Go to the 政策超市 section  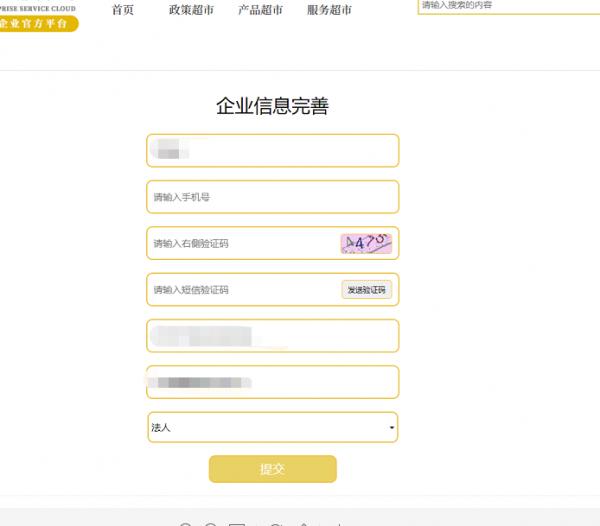(x=191, y=10)
